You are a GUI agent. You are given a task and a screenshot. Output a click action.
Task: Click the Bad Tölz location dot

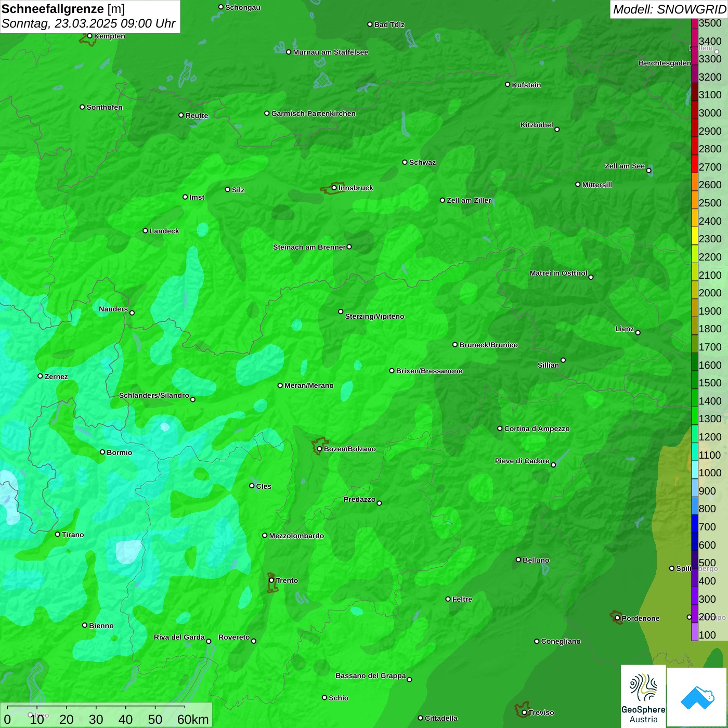tap(370, 24)
